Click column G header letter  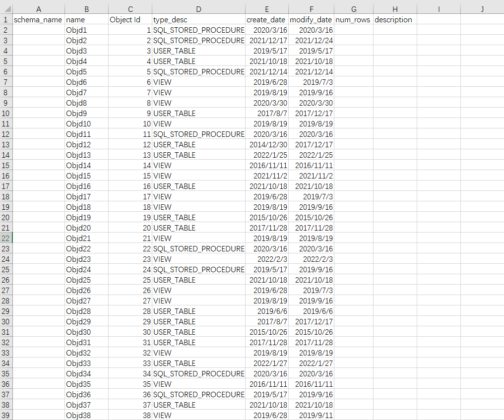[x=354, y=9]
